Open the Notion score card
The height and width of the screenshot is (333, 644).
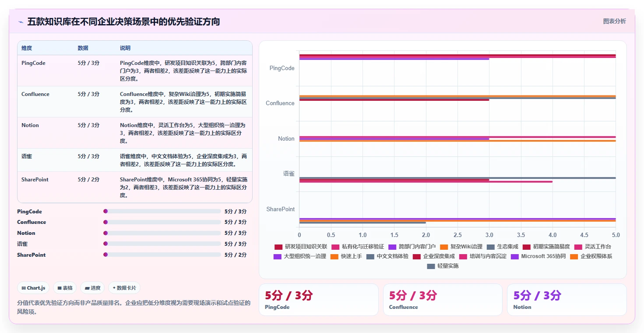pyautogui.click(x=567, y=299)
